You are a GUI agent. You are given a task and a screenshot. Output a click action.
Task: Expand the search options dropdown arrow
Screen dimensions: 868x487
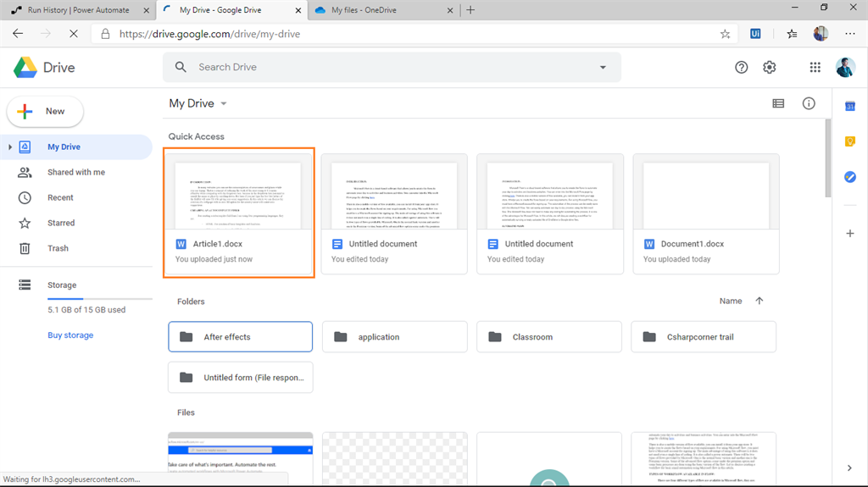tap(603, 68)
